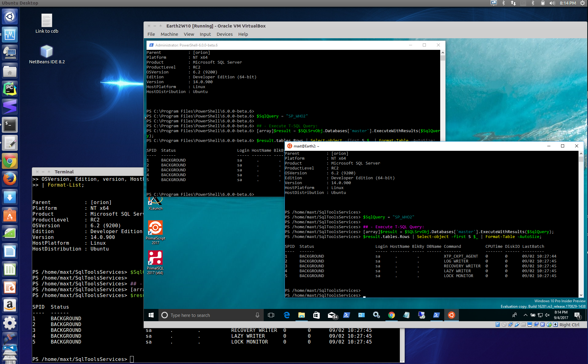Click PowerShell-6.0.0-beta.6 window title text

tap(187, 45)
